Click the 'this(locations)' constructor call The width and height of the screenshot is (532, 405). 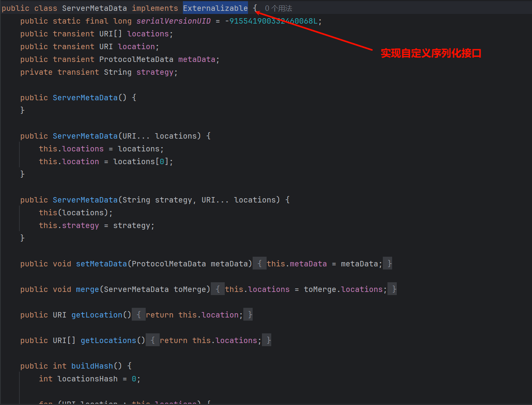pos(75,213)
